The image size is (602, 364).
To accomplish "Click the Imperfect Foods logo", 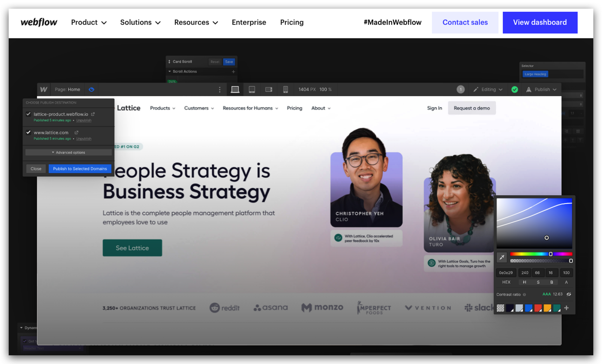I will click(x=374, y=308).
